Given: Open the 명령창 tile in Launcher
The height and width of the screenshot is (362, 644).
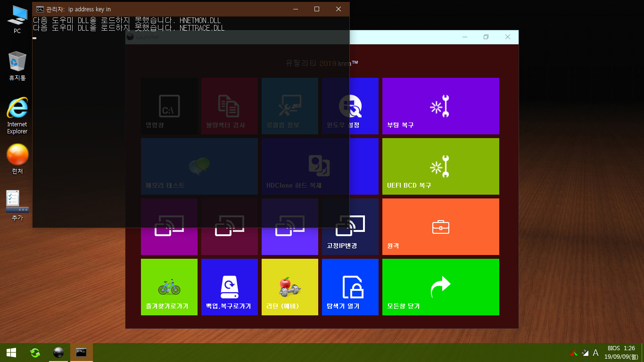Looking at the screenshot, I should [x=169, y=106].
